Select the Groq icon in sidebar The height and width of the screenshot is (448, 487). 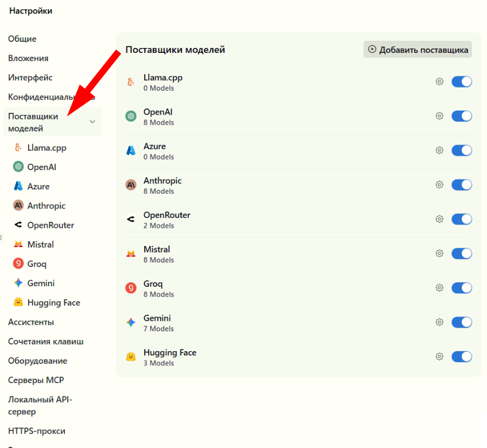(18, 264)
